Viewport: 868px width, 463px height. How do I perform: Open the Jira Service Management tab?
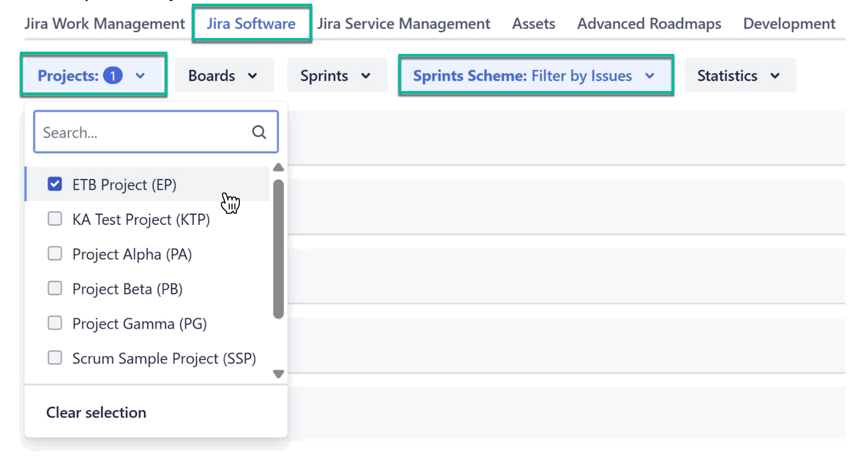pos(403,24)
